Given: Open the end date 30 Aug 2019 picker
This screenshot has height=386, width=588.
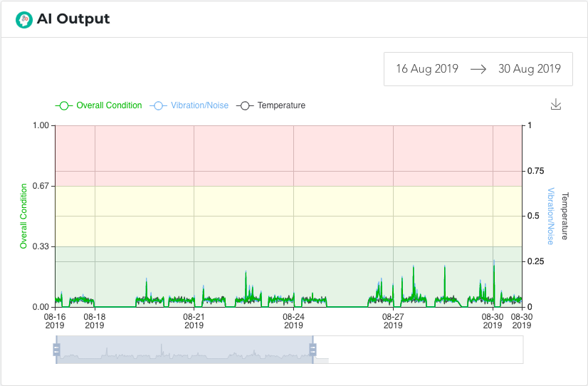Looking at the screenshot, I should [529, 69].
